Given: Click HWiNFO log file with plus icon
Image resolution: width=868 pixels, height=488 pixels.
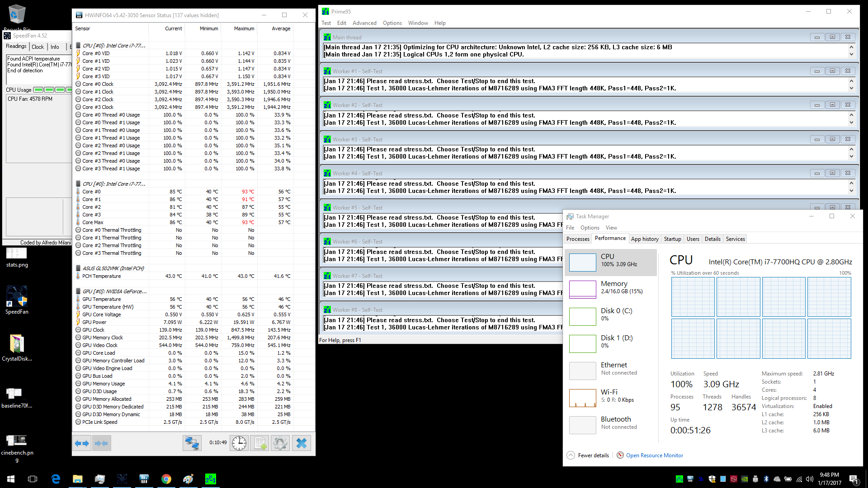Looking at the screenshot, I should (x=260, y=443).
